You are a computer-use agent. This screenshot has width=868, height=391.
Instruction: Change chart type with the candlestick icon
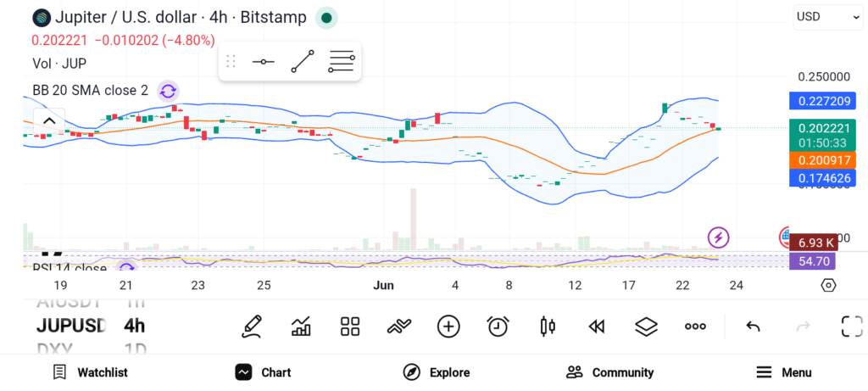547,327
